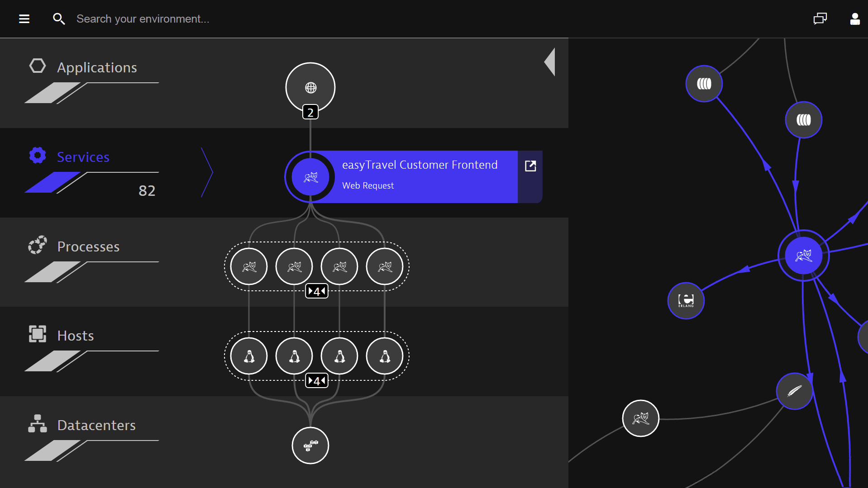
Task: Open the chat/notifications windows icon
Action: click(x=820, y=19)
